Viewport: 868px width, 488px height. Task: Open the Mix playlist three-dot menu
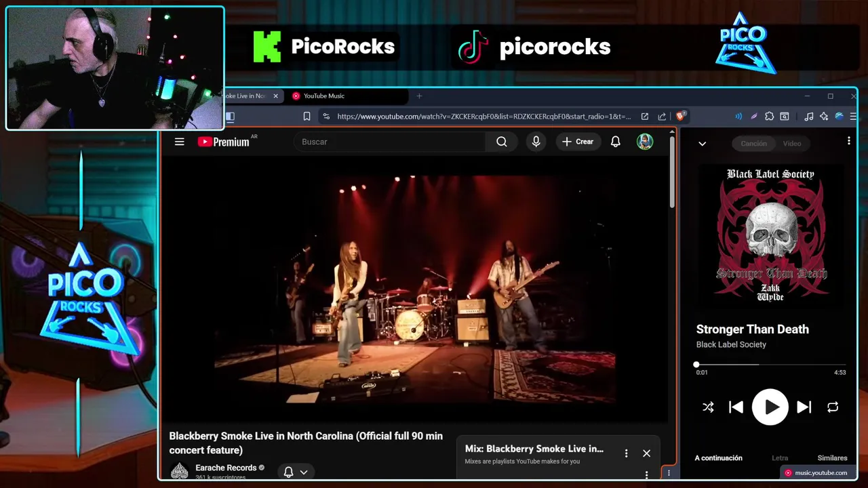626,453
